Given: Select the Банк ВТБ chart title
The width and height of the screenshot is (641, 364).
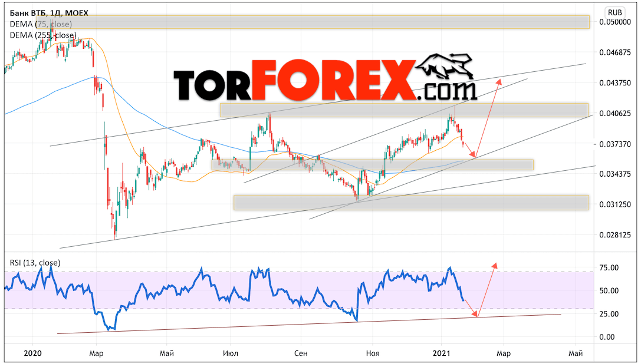Looking at the screenshot, I should click(49, 13).
